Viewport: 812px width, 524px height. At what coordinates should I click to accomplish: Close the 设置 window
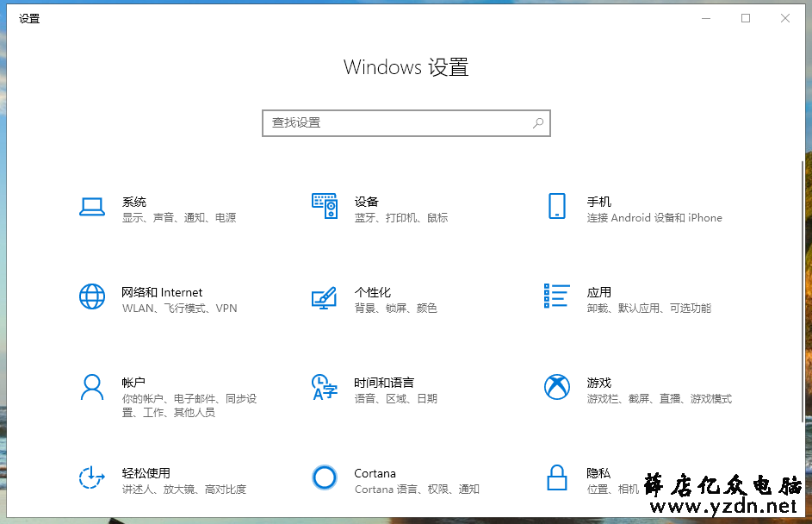(785, 19)
